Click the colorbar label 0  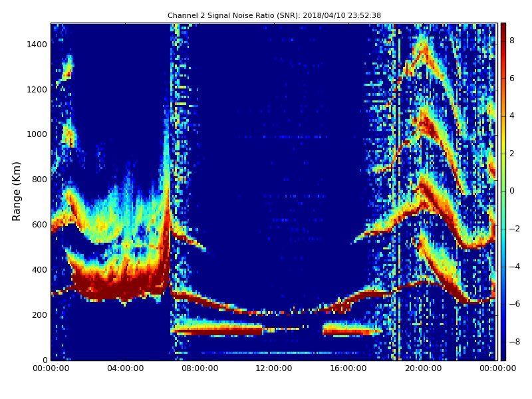pos(512,191)
